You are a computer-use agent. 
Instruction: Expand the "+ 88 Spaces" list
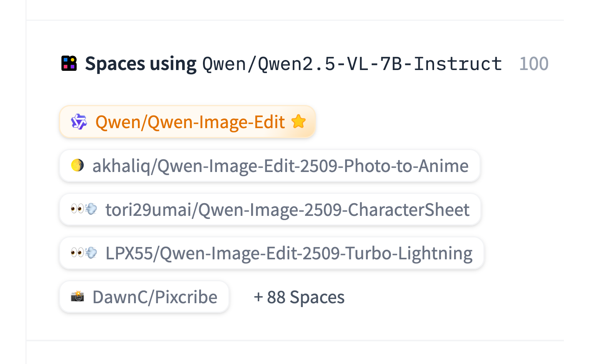pyautogui.click(x=299, y=297)
